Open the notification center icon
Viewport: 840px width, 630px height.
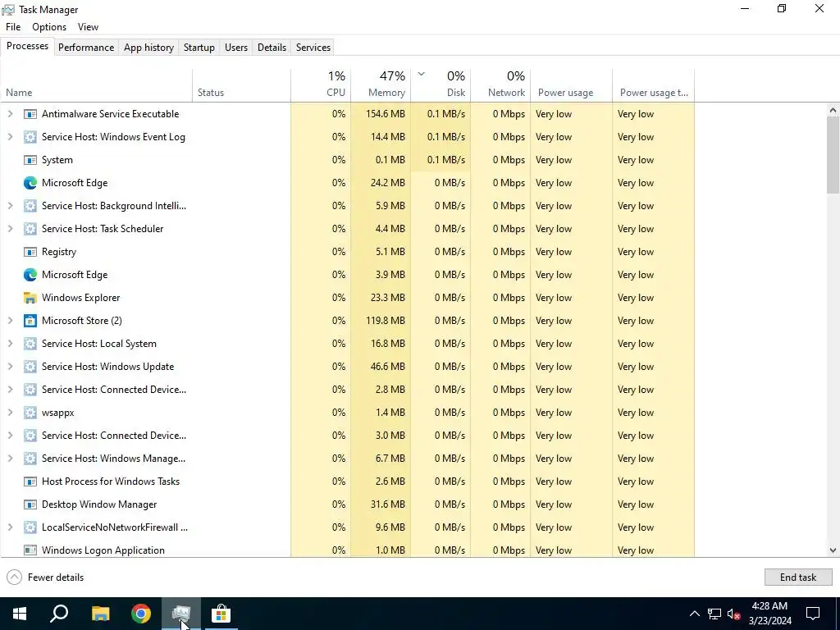(813, 614)
